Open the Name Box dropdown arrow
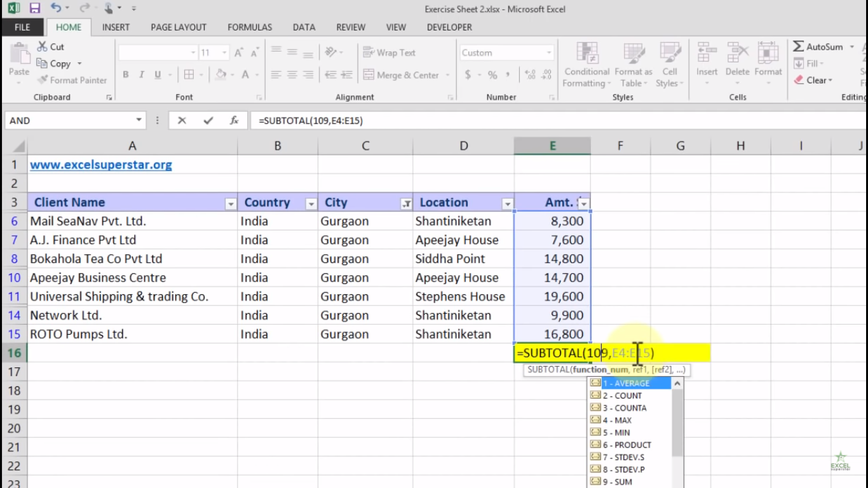Image resolution: width=868 pixels, height=488 pixels. [139, 120]
